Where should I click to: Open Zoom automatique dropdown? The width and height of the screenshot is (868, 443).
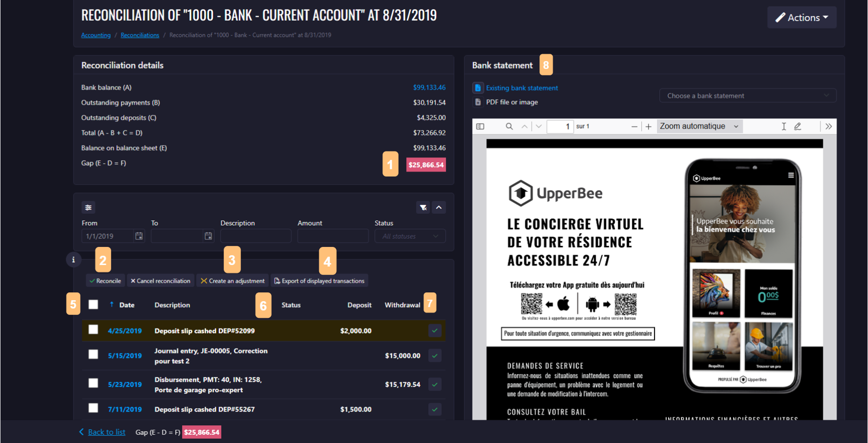(x=699, y=126)
